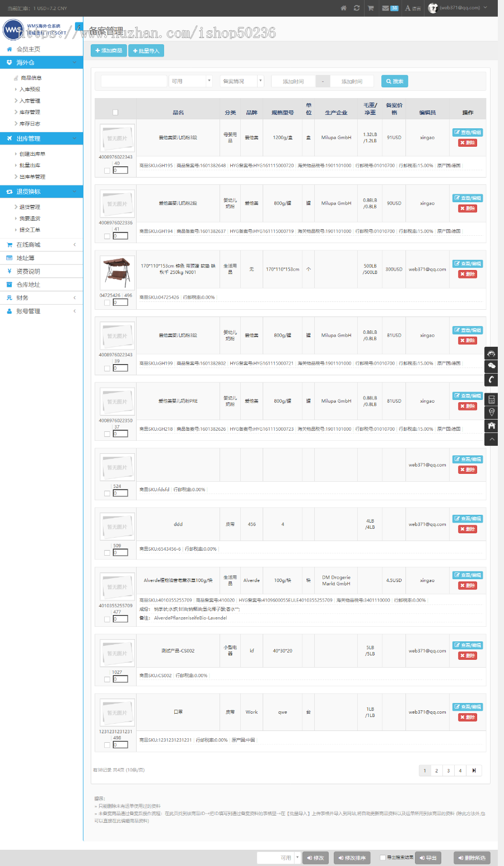Image resolution: width=504 pixels, height=866 pixels.
Task: Check the row with sort number 37
Action: 107,434
